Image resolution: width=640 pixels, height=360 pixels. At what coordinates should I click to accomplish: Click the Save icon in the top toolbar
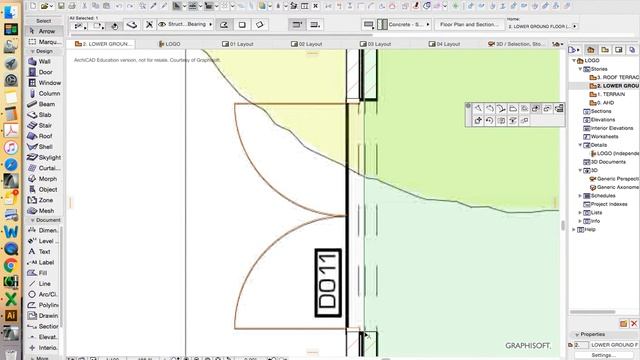click(x=61, y=6)
